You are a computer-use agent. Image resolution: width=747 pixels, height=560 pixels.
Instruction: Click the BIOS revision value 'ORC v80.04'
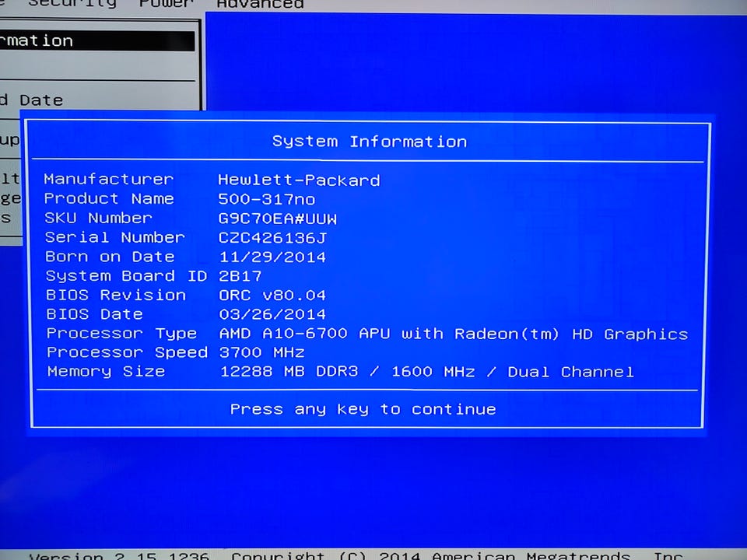272,296
